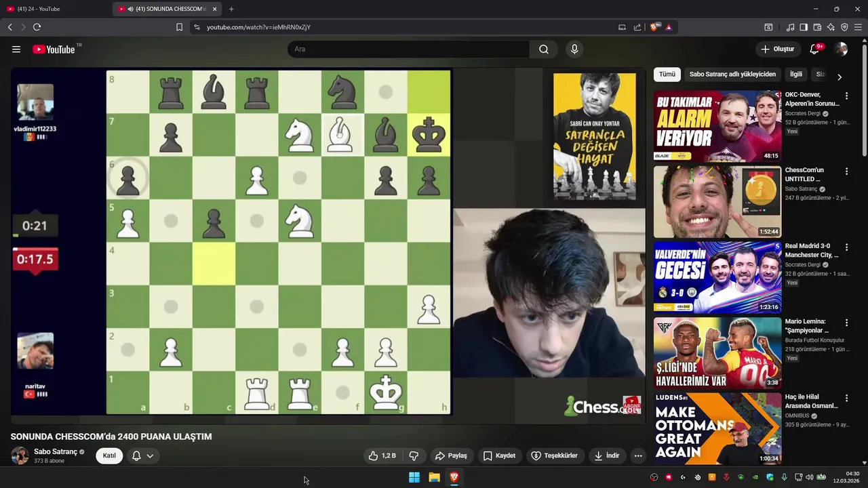Select the Sabo Satranç adlı yükleyiciden chip
Screen dimensions: 868x488
pos(732,74)
